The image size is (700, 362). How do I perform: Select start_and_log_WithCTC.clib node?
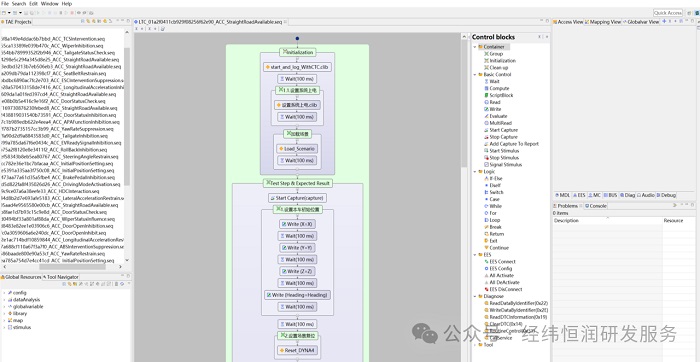(297, 67)
